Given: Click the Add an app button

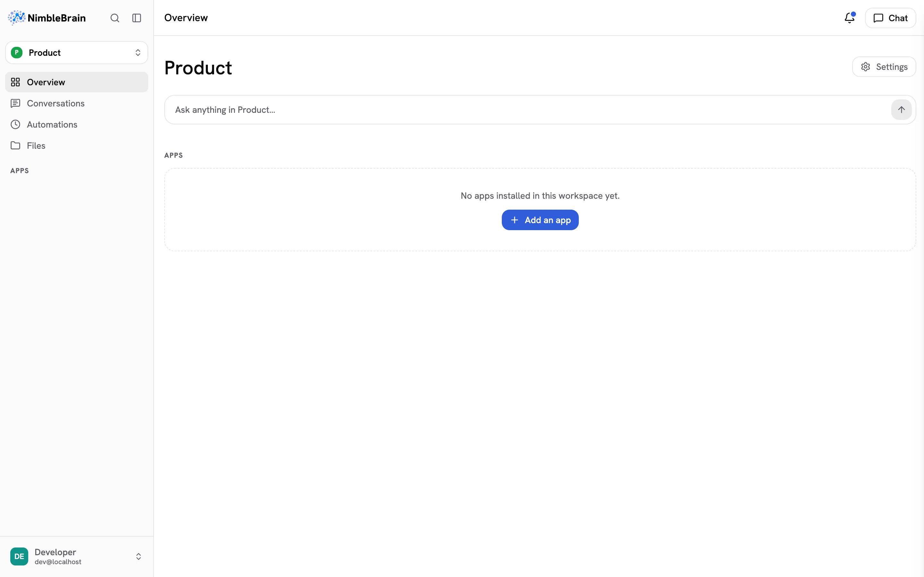Looking at the screenshot, I should pyautogui.click(x=540, y=220).
